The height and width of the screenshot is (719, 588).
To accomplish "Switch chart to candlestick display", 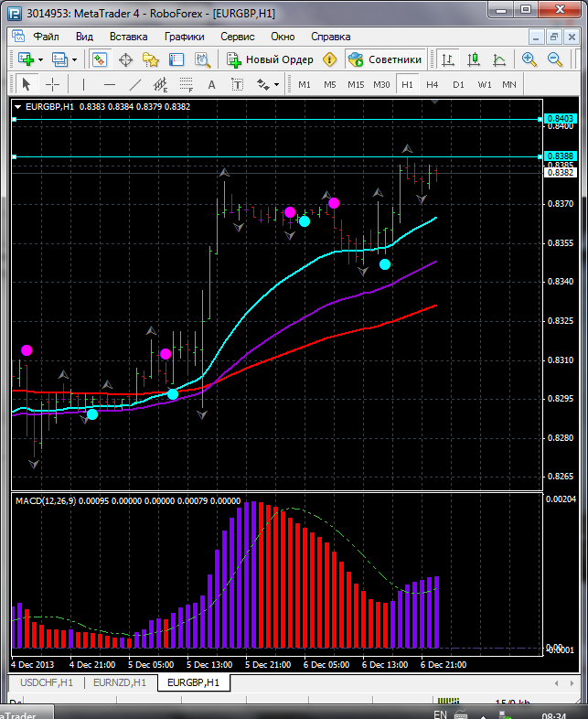I will [474, 59].
